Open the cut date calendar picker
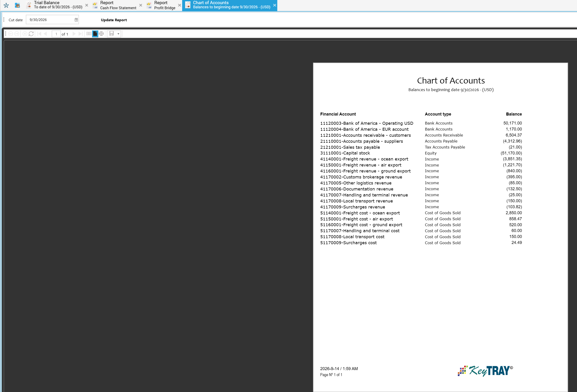 pos(76,20)
